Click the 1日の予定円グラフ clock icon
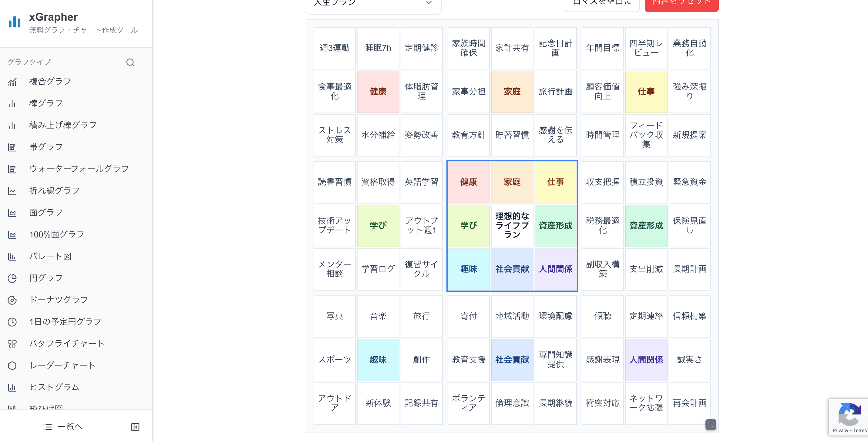The height and width of the screenshot is (441, 868). click(x=12, y=322)
